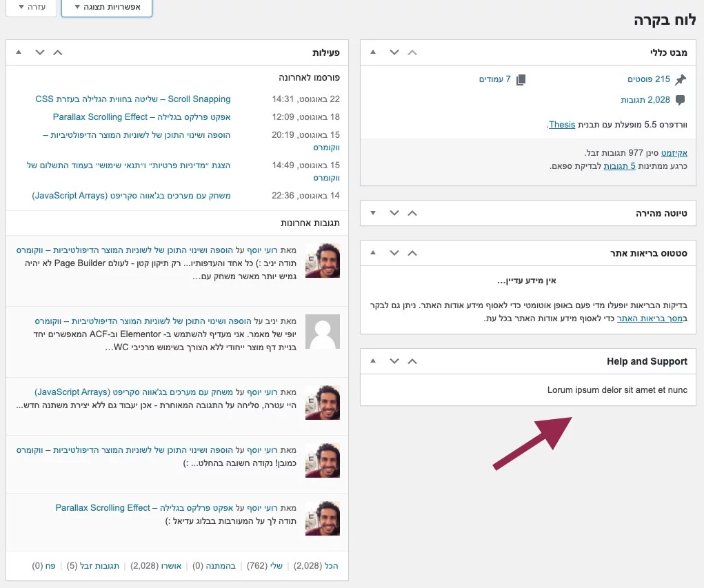Viewport: 704px width, 588px height.
Task: Collapse the פעילות widget panel
Action: point(19,52)
